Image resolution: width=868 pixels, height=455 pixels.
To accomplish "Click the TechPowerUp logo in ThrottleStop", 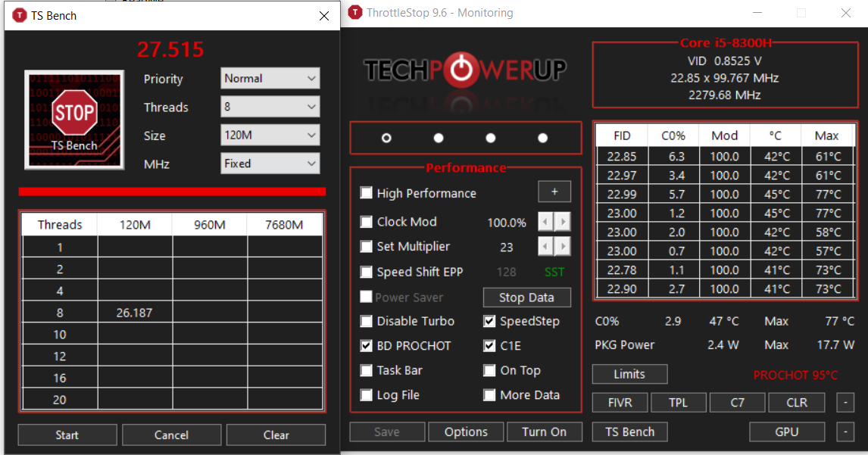I will point(465,70).
